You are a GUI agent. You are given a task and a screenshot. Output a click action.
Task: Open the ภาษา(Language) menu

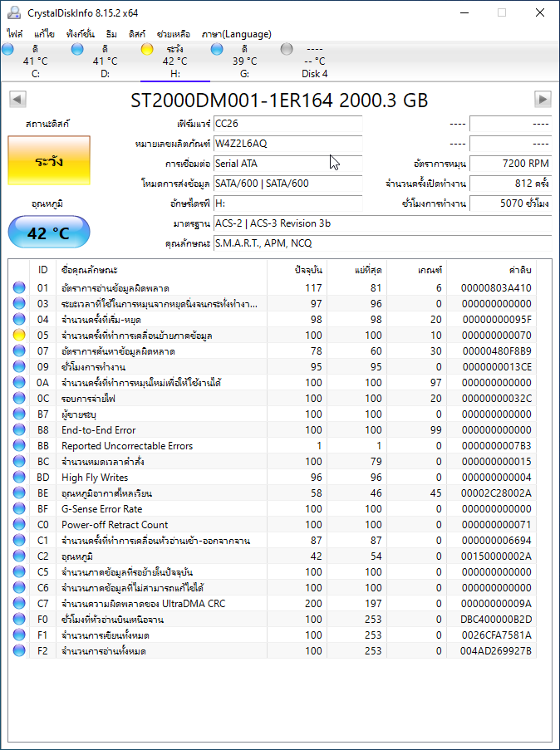tap(237, 34)
